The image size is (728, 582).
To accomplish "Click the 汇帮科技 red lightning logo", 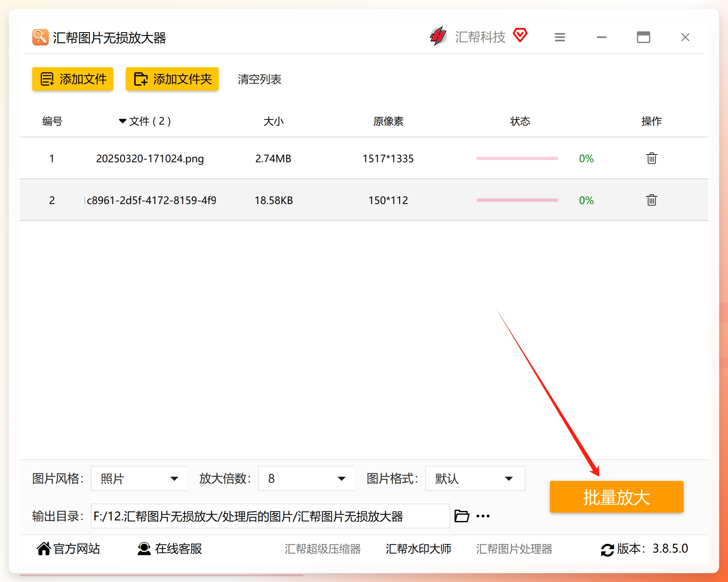I will 438,36.
